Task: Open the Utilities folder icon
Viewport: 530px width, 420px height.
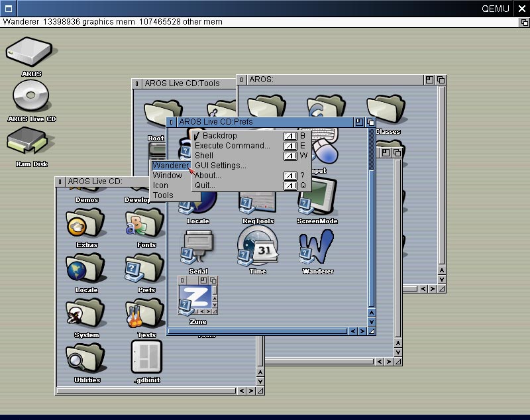Action: pos(86,358)
